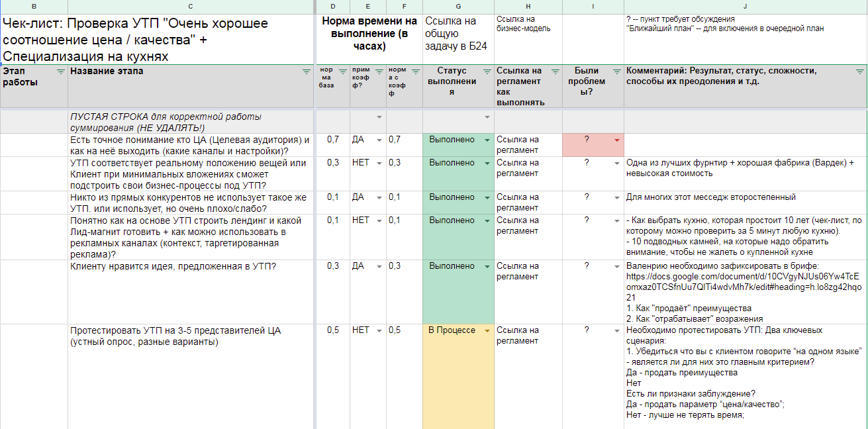
Task: Select column E header
Action: coord(368,7)
